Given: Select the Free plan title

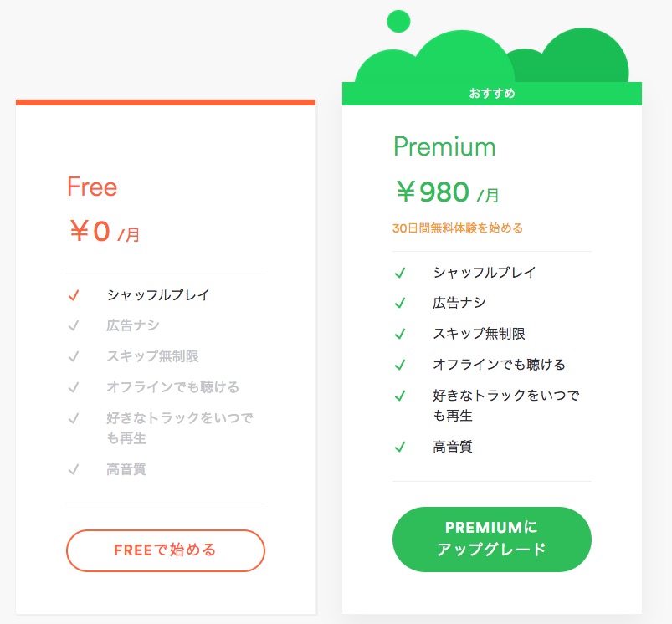Looking at the screenshot, I should 92,187.
